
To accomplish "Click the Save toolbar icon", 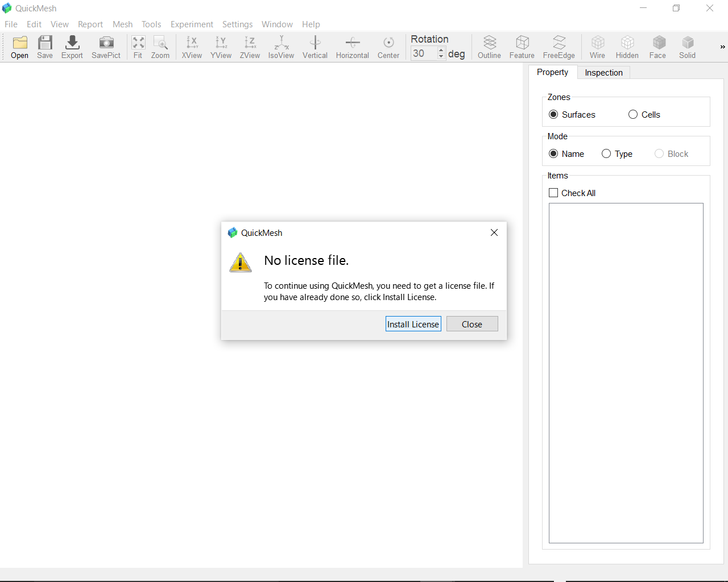I will coord(45,47).
